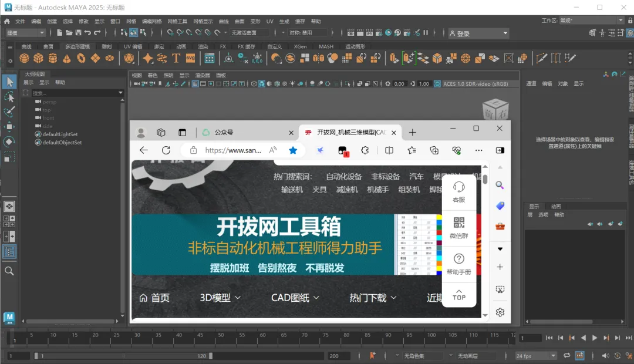Click the Extrude icon on the shelf

coord(394,58)
